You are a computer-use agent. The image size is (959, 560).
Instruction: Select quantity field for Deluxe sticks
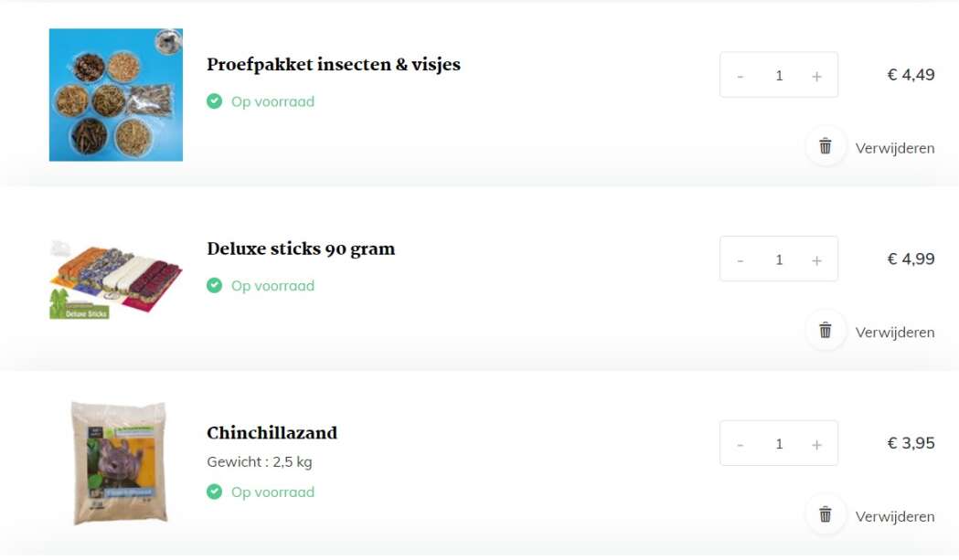tap(779, 259)
